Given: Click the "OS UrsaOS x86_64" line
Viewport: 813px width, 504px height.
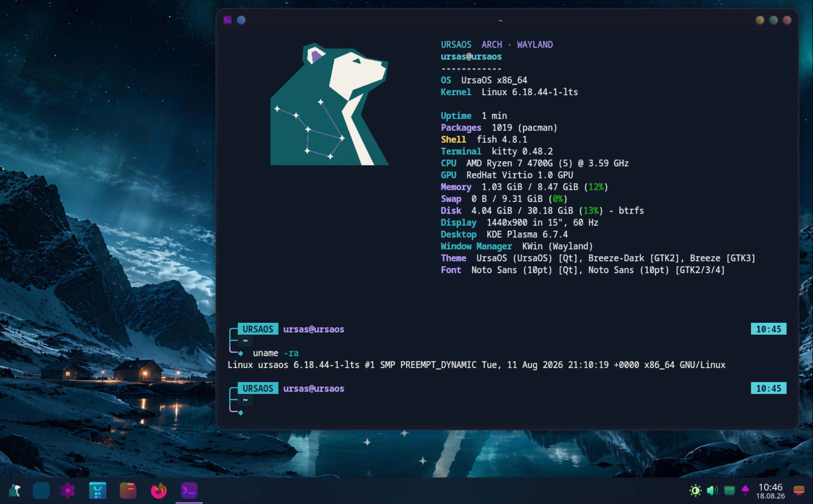Looking at the screenshot, I should (x=484, y=80).
